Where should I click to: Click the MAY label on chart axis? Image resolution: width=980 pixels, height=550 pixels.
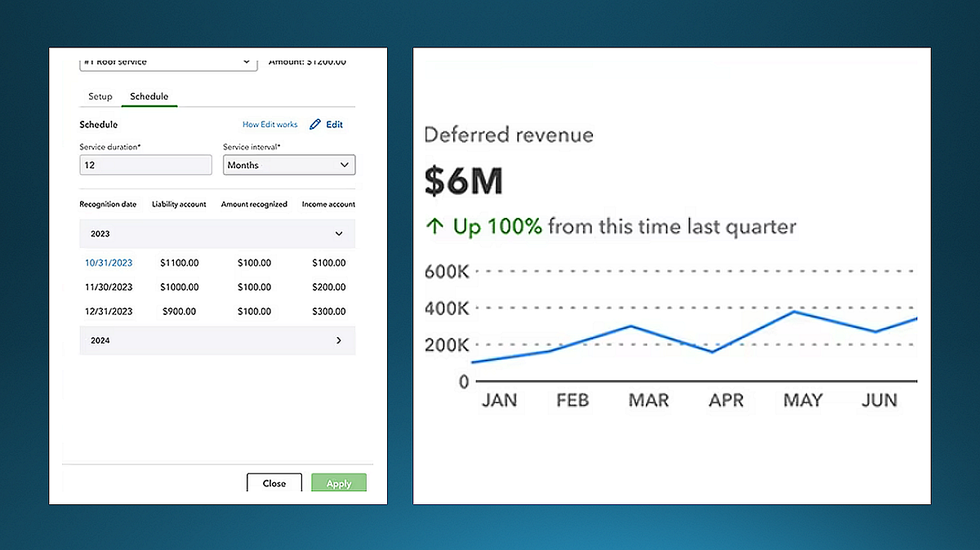point(802,401)
